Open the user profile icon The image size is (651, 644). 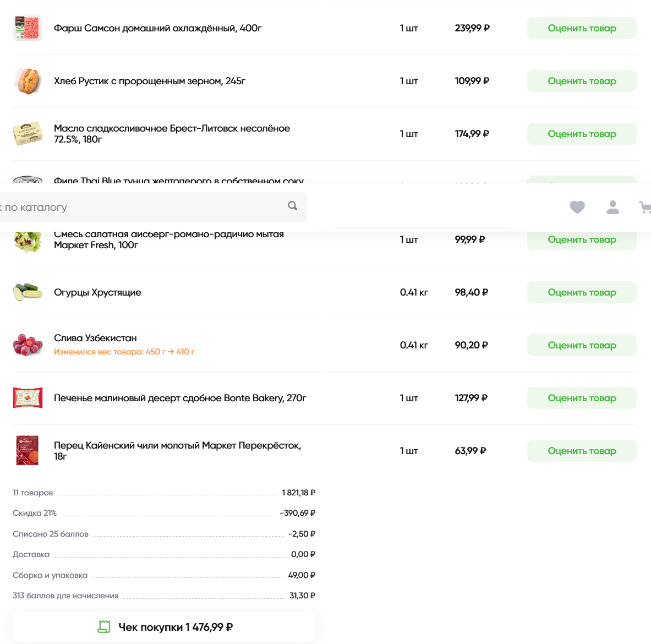point(613,207)
